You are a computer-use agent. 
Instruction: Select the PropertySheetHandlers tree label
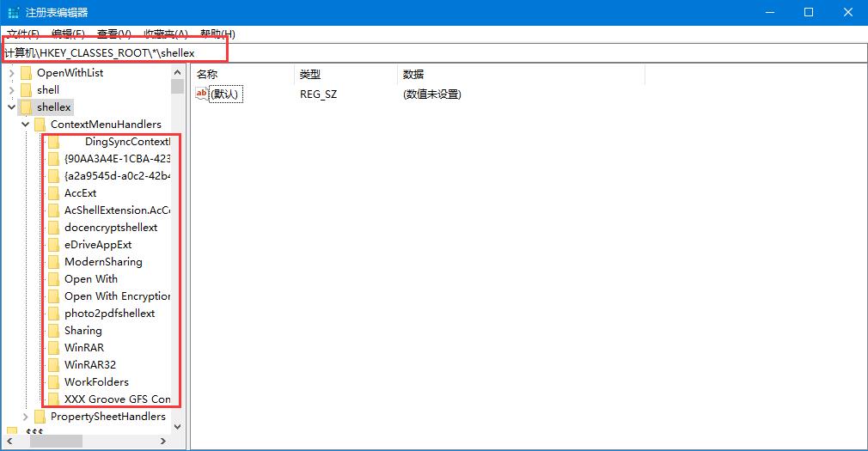tap(108, 416)
